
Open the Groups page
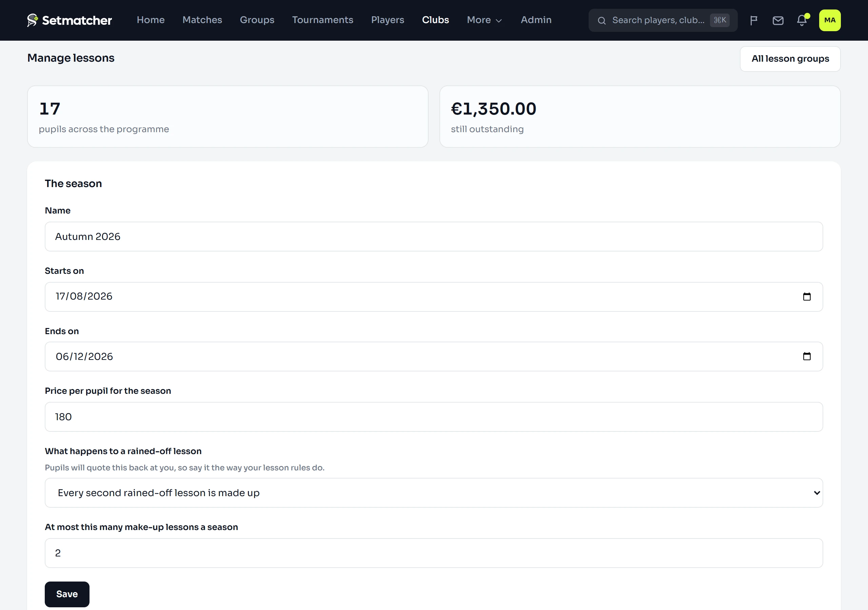[257, 20]
